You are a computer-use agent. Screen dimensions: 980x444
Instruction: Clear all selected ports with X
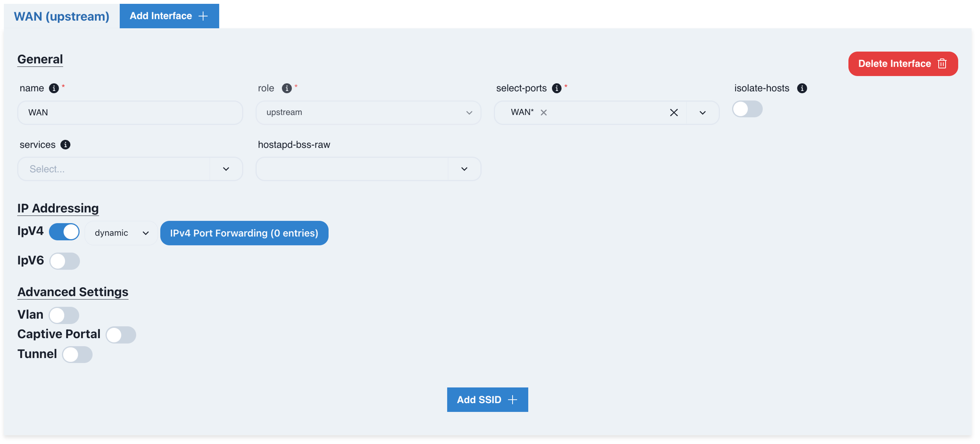pyautogui.click(x=674, y=113)
